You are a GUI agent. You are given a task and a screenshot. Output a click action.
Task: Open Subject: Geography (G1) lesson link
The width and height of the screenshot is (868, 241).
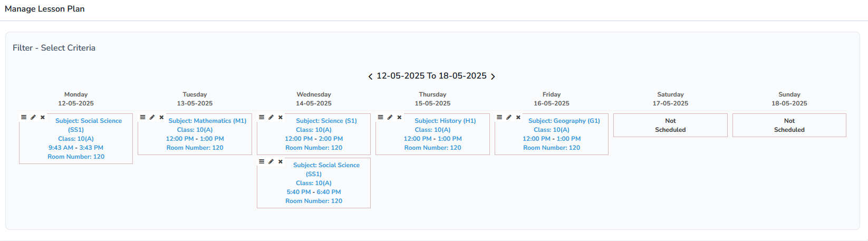564,121
